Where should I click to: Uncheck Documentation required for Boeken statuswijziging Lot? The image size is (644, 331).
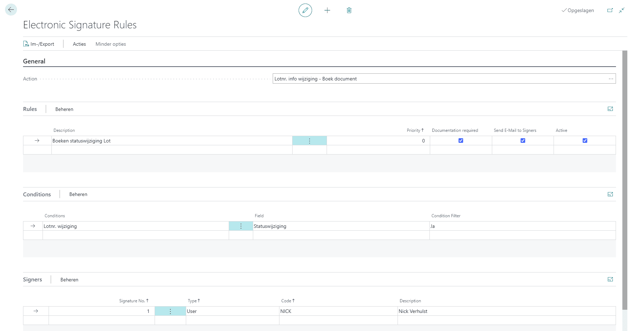point(461,141)
